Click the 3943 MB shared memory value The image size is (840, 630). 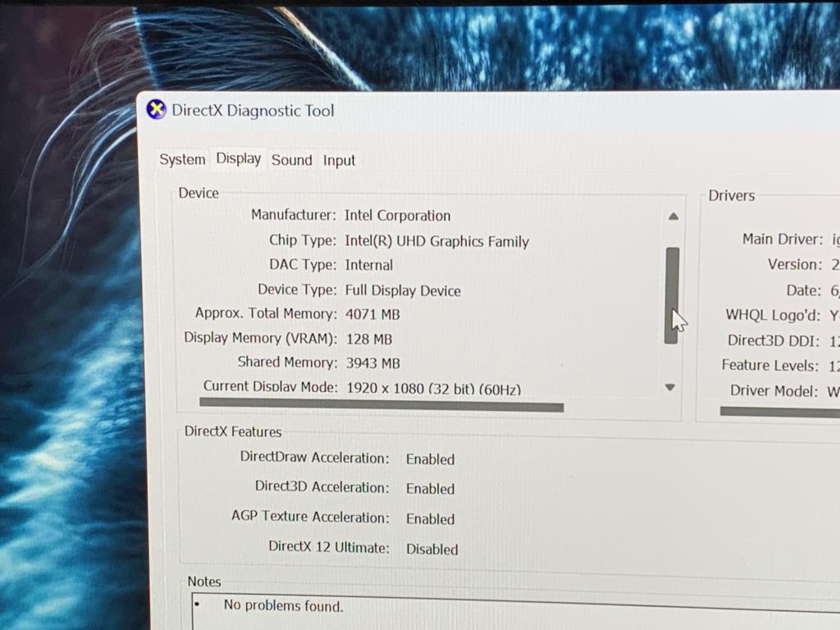click(x=373, y=363)
